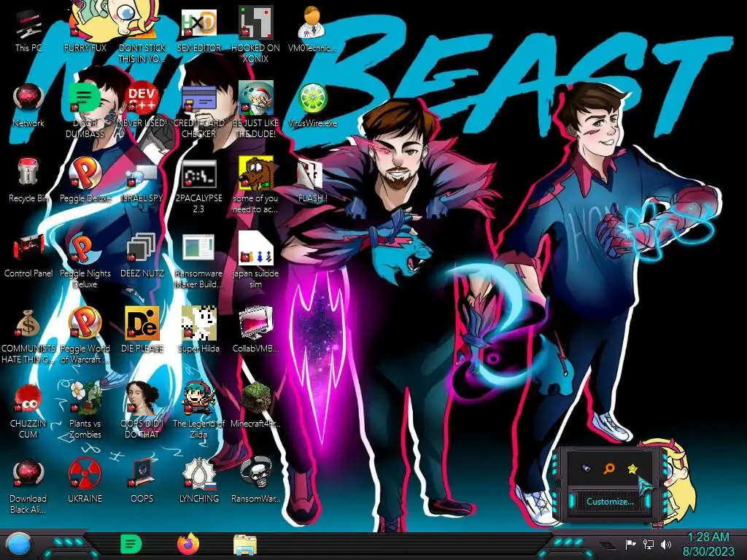Launch Firefox from the taskbar
Viewport: 747px width, 560px height.
pyautogui.click(x=188, y=544)
